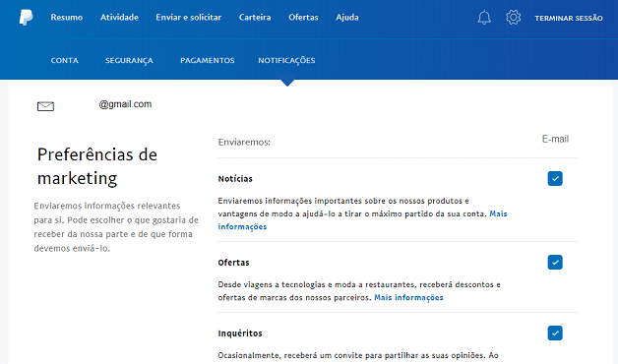Screen dimensions: 618x364
Task: Open the Resumo menu item
Action: [67, 18]
